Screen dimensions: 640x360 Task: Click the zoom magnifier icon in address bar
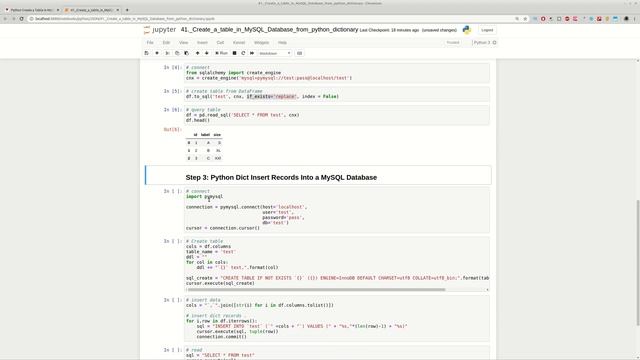click(x=517, y=19)
